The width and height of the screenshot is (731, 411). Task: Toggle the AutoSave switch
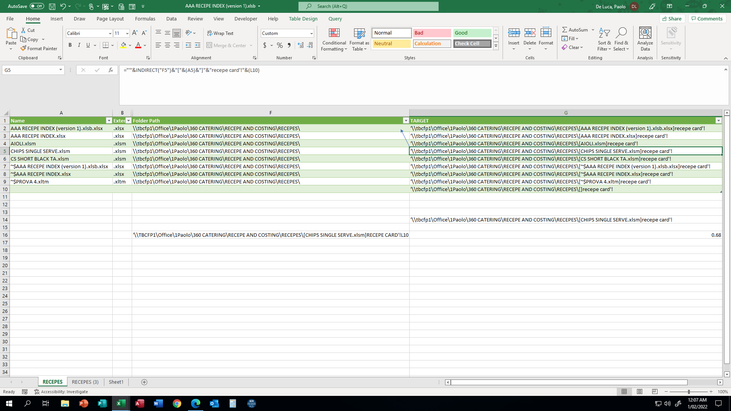click(x=36, y=6)
